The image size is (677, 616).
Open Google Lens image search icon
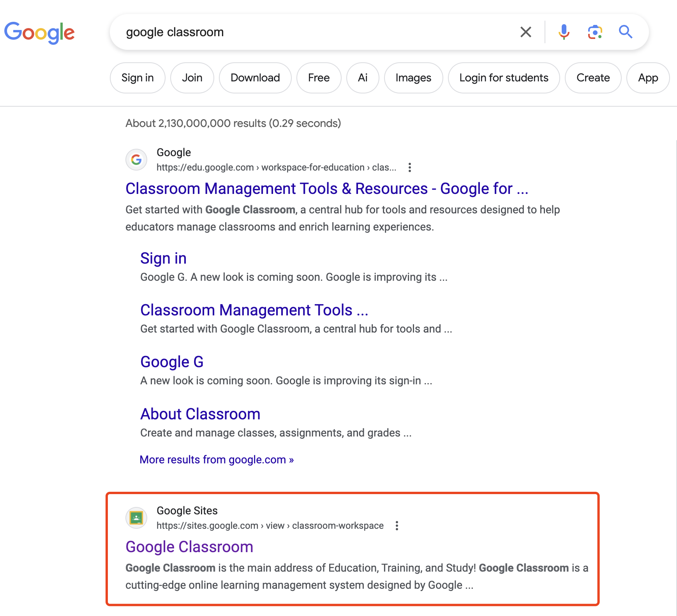pos(595,32)
